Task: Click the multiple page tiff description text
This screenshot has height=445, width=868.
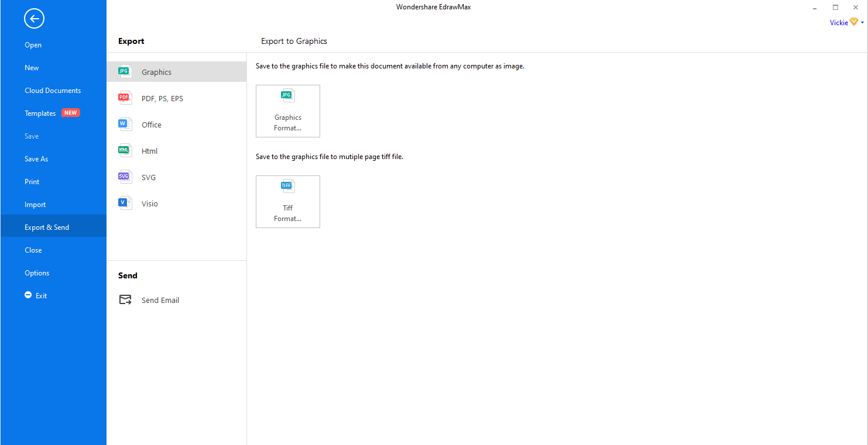Action: [x=330, y=157]
